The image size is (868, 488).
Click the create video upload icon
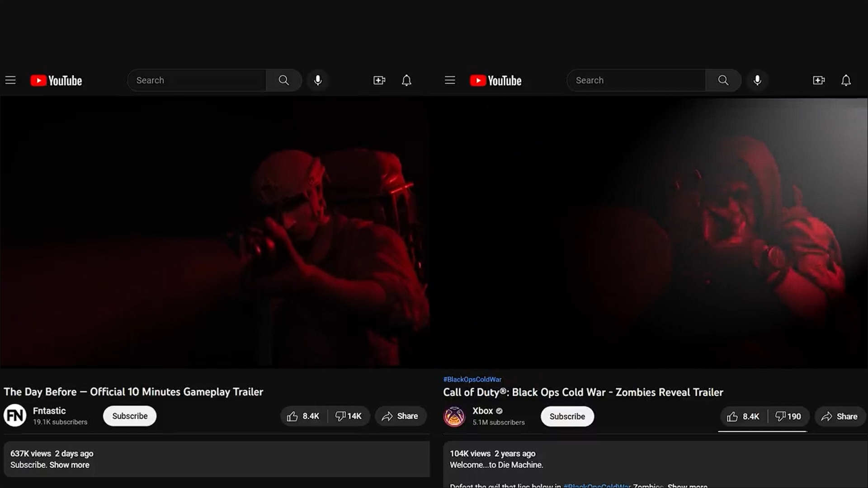coord(379,80)
